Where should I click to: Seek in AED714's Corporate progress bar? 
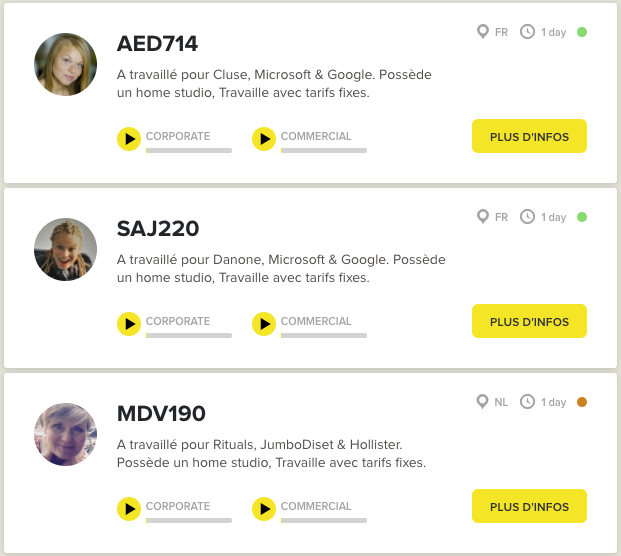pyautogui.click(x=189, y=150)
